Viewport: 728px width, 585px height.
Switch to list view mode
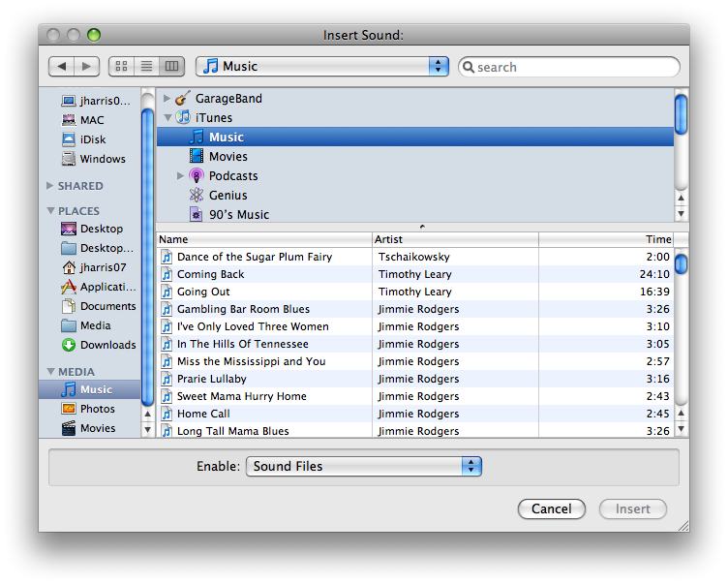click(147, 67)
